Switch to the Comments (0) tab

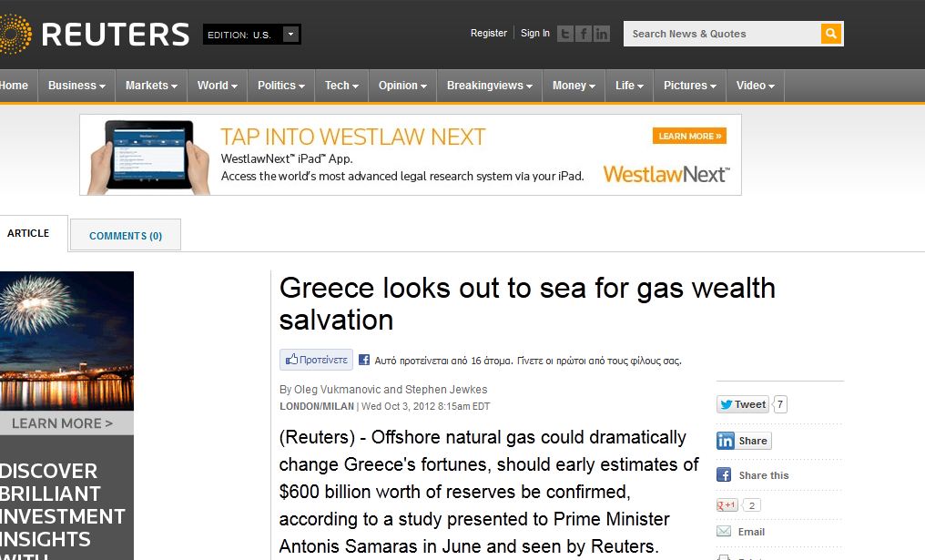(x=126, y=236)
